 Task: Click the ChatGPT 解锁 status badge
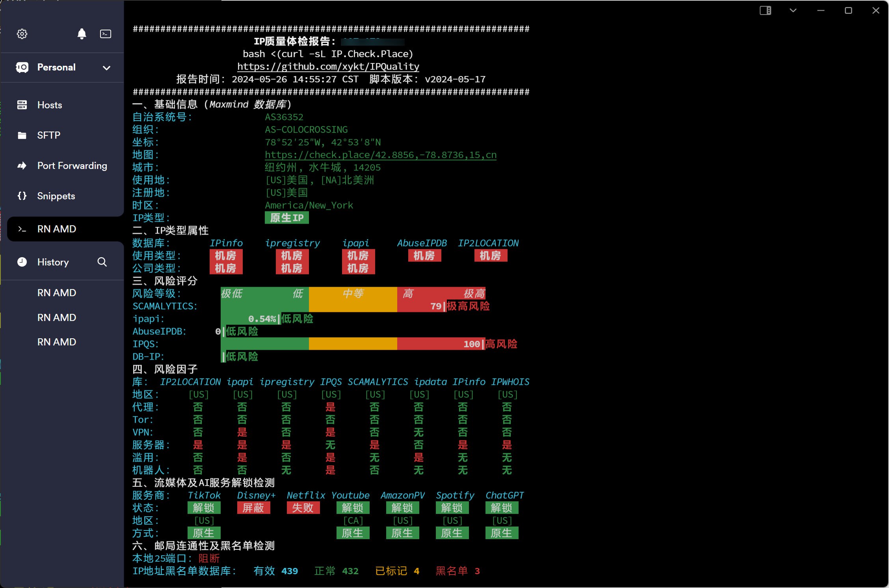pyautogui.click(x=502, y=508)
